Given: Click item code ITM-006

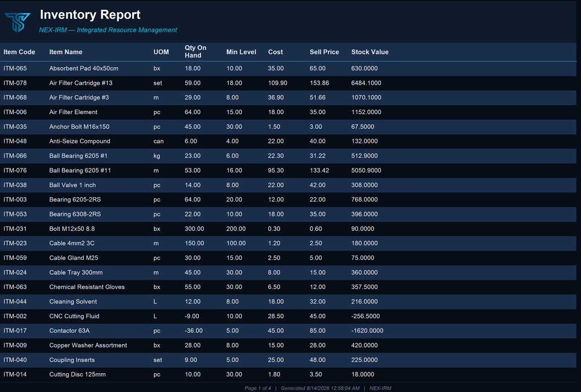Looking at the screenshot, I should click(x=15, y=112).
